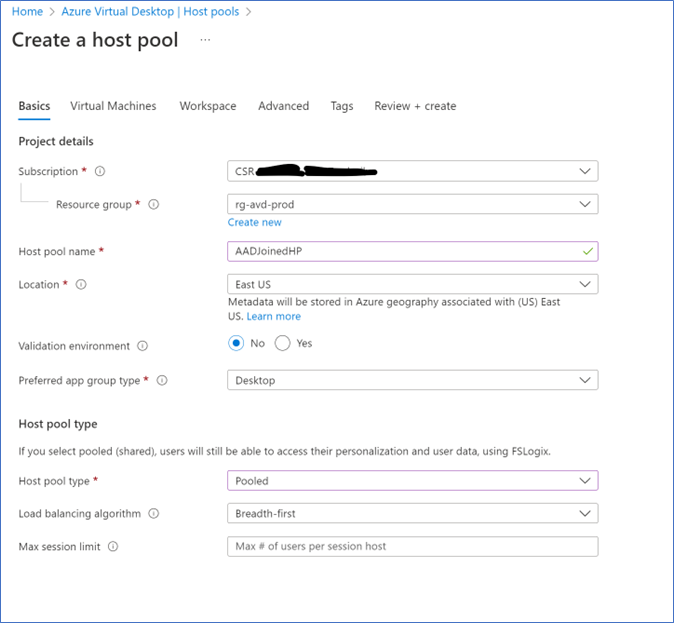Screen dimensions: 674x623
Task: View Validation environment info icon
Action: tap(142, 346)
